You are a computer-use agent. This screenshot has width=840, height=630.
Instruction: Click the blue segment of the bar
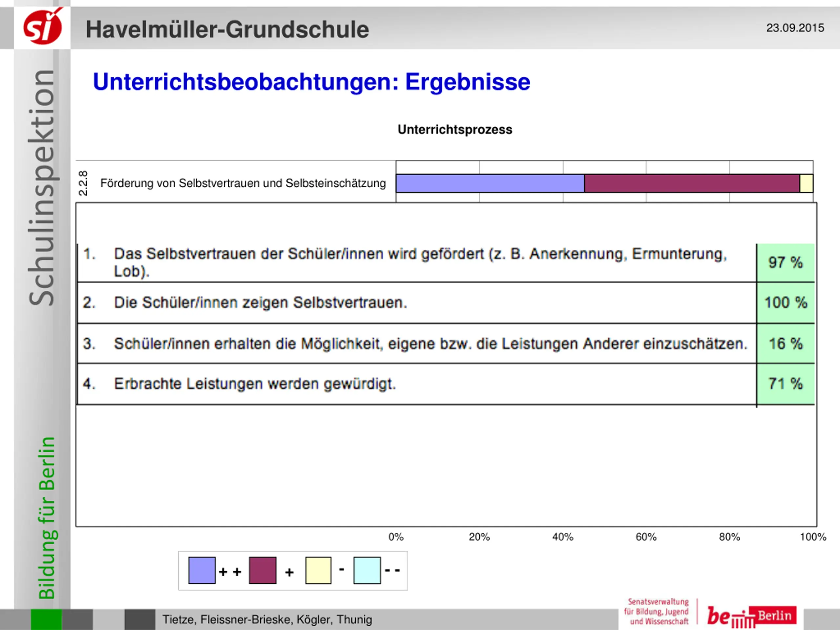tap(490, 183)
